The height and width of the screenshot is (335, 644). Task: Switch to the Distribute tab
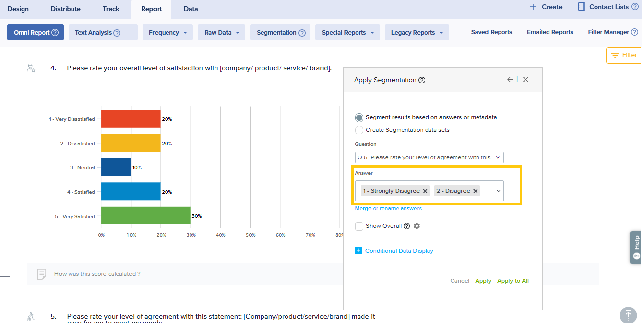66,9
